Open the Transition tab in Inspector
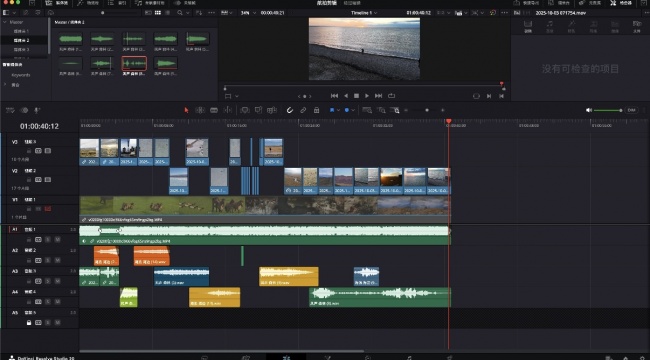 pos(594,26)
